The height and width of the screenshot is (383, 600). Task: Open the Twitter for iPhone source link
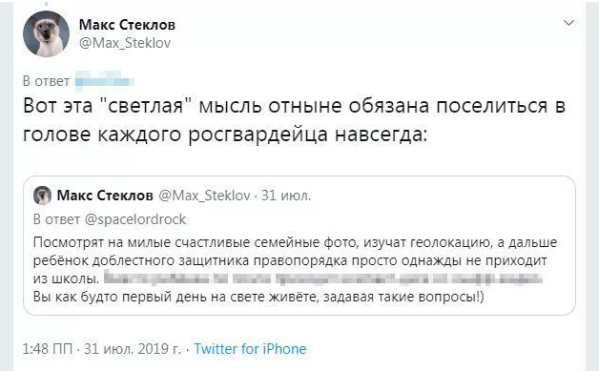point(250,349)
